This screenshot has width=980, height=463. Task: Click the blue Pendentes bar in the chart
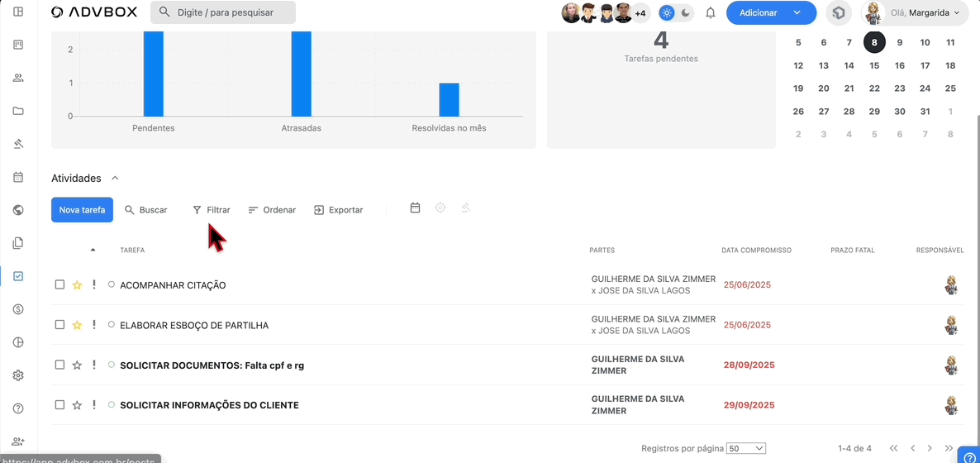point(153,74)
